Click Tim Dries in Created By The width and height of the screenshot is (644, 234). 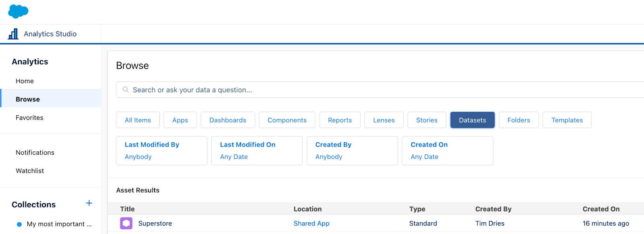pyautogui.click(x=490, y=223)
